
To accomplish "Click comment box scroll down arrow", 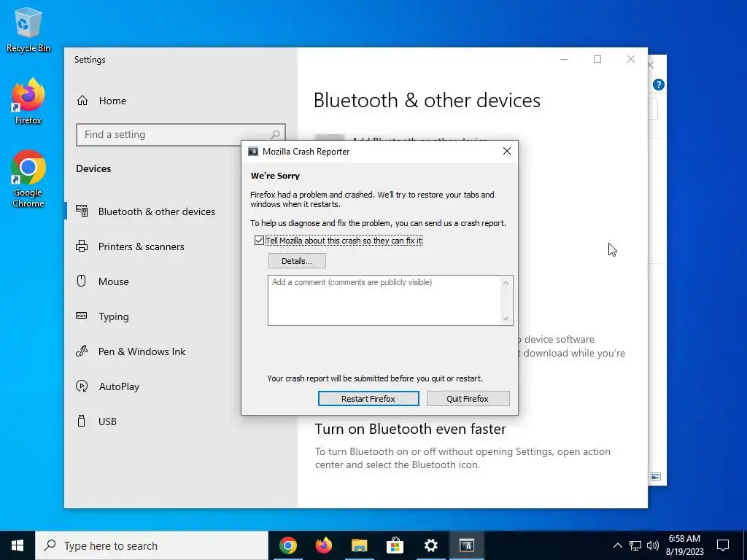I will tap(506, 319).
